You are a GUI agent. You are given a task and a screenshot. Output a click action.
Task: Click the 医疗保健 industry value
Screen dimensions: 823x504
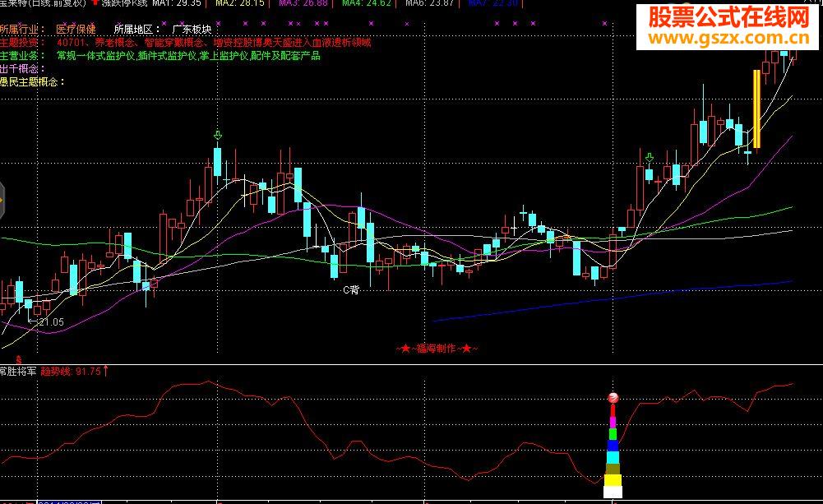click(x=76, y=30)
